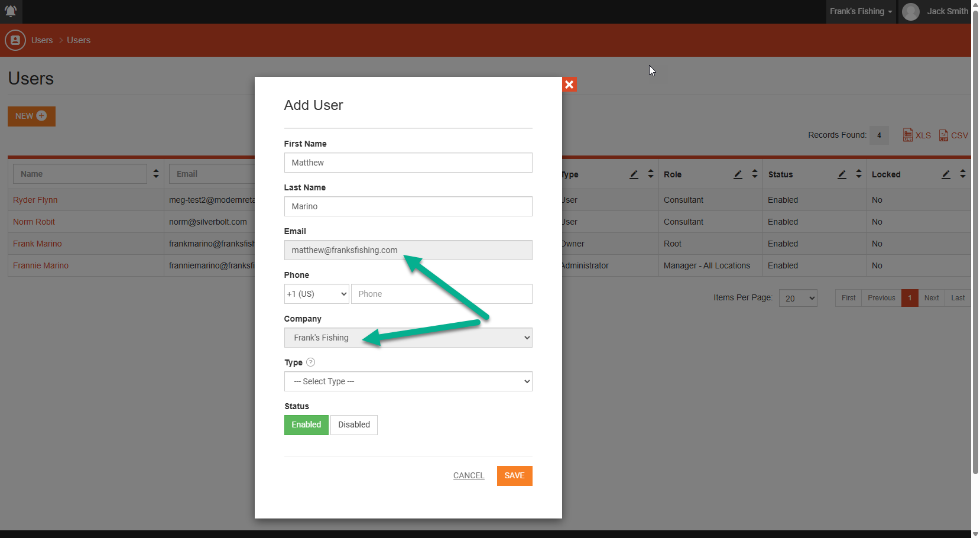Screen dimensions: 980x538
Task: Sort the Name column arrows
Action: [x=156, y=174]
